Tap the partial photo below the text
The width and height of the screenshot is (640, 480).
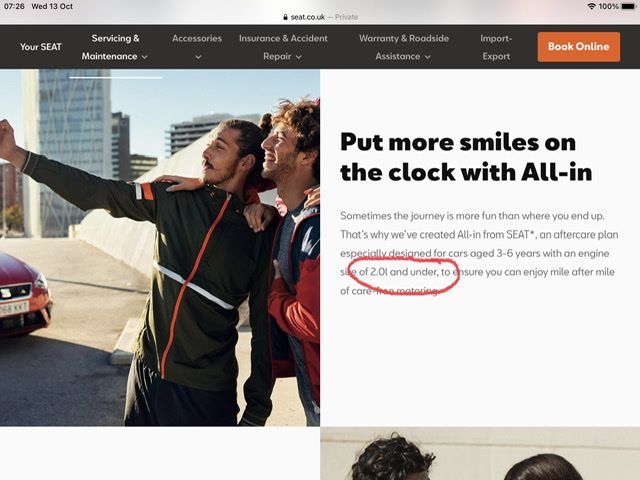[480, 453]
